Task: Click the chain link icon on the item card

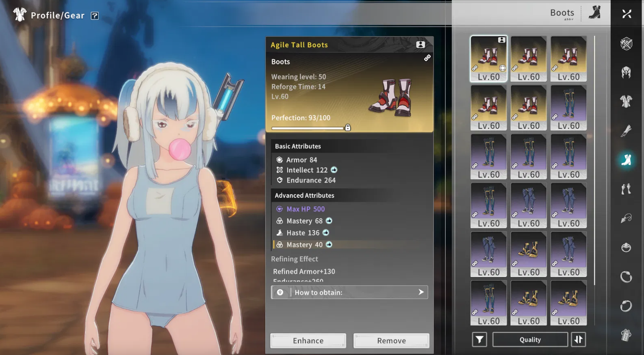Action: [x=427, y=58]
